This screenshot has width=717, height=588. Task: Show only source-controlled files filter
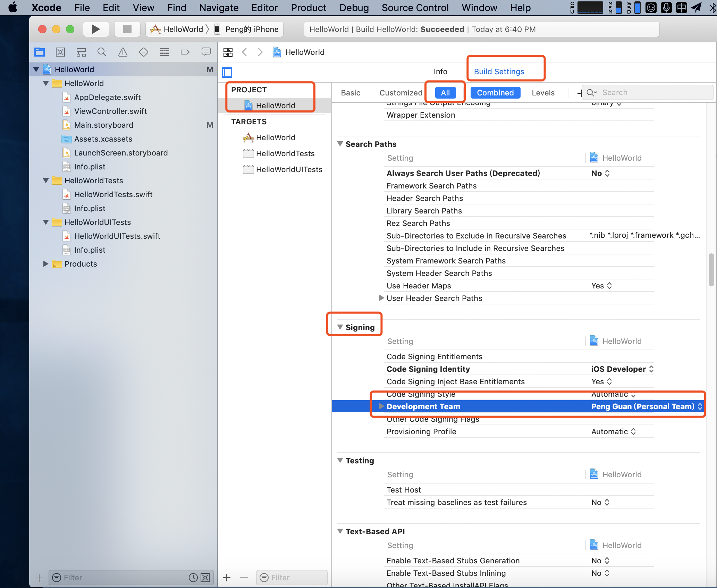205,578
